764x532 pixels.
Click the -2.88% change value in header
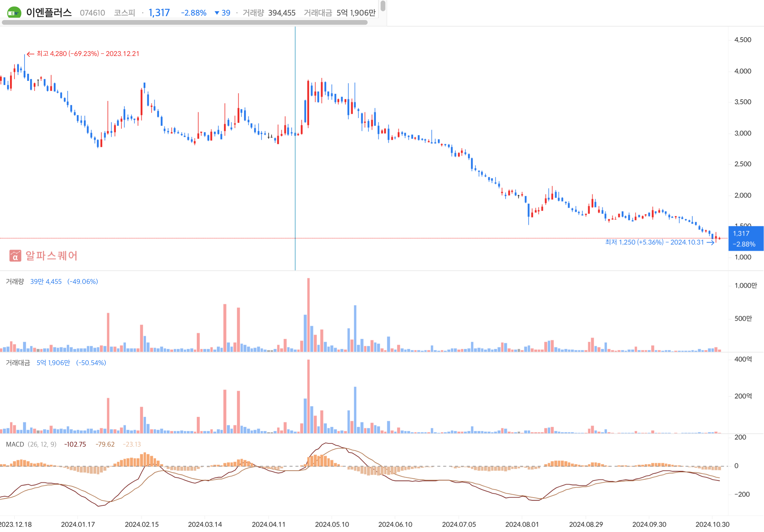coord(194,13)
